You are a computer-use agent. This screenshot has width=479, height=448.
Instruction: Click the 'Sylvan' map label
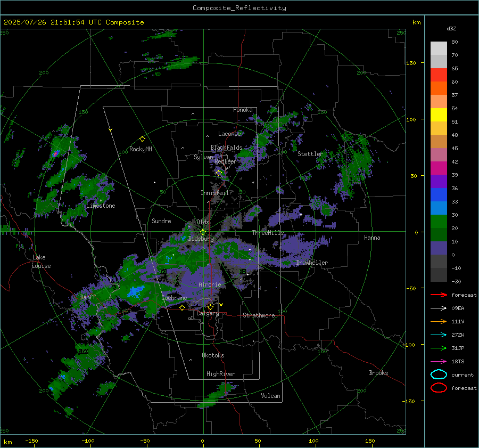(x=203, y=157)
